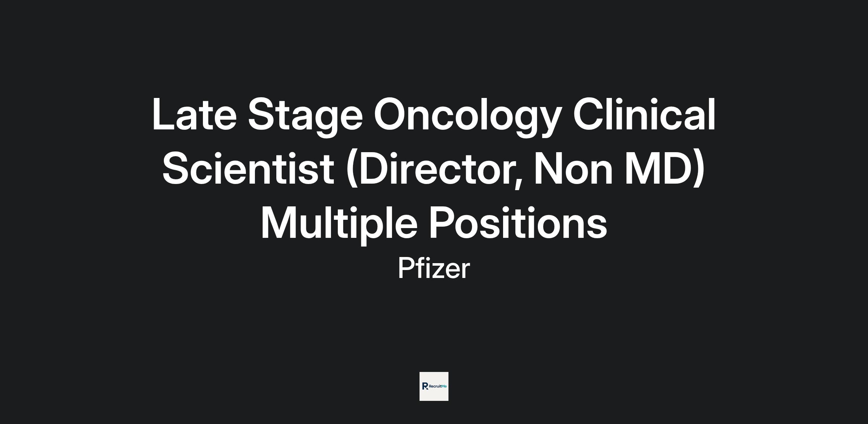The image size is (868, 424).
Task: Click the closing parenthesis after MD
Action: tap(699, 169)
